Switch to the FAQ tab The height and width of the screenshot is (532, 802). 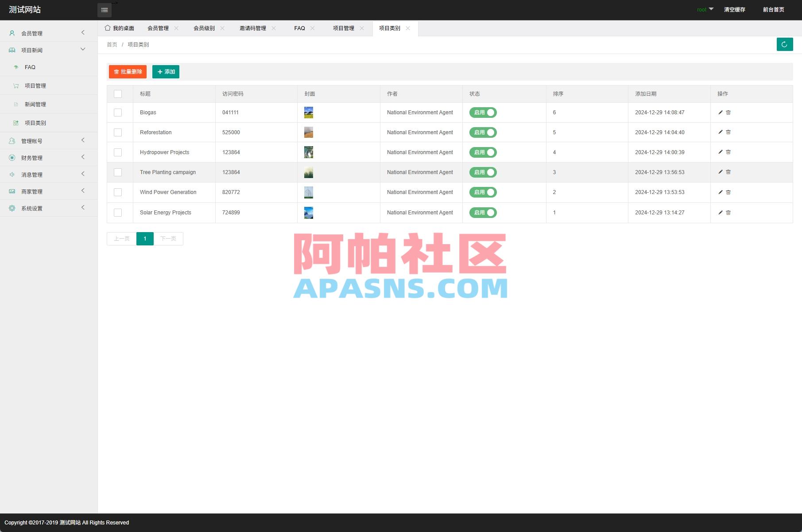pyautogui.click(x=299, y=28)
